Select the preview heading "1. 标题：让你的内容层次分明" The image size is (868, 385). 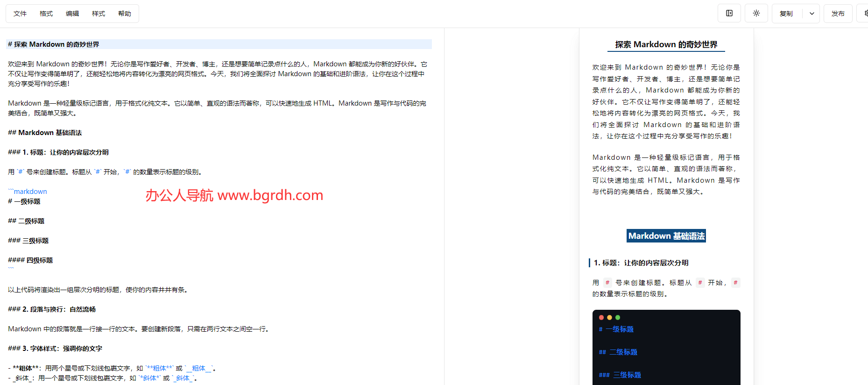(x=641, y=263)
